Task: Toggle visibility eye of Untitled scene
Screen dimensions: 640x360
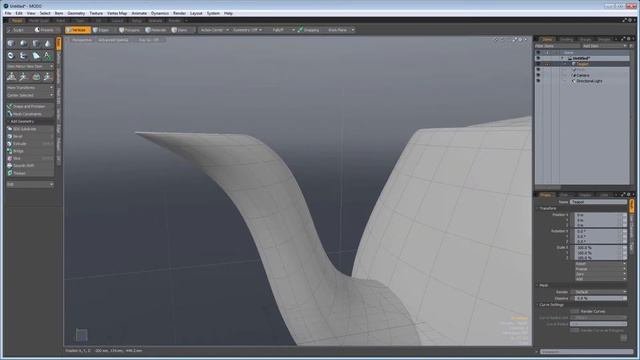Action: pyautogui.click(x=538, y=58)
